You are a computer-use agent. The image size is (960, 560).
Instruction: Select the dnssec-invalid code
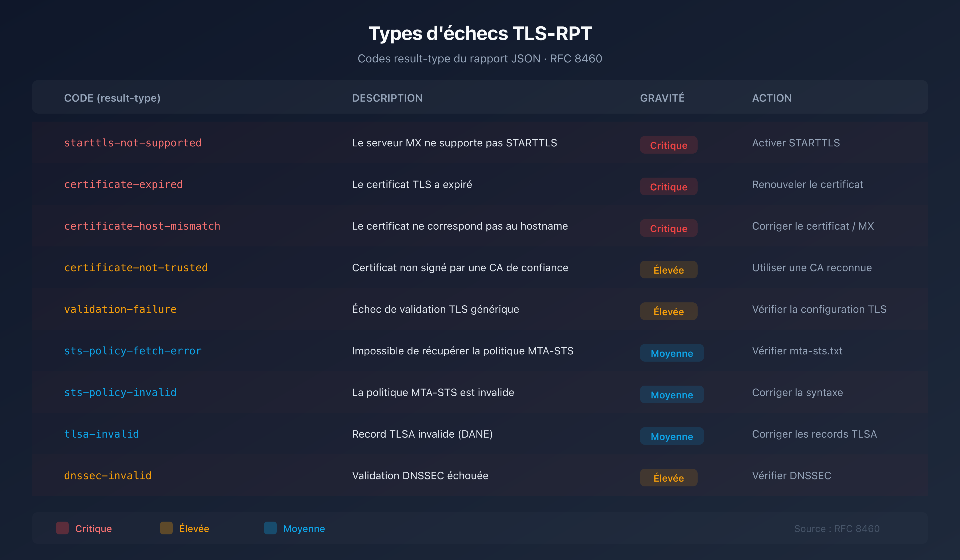pyautogui.click(x=108, y=475)
